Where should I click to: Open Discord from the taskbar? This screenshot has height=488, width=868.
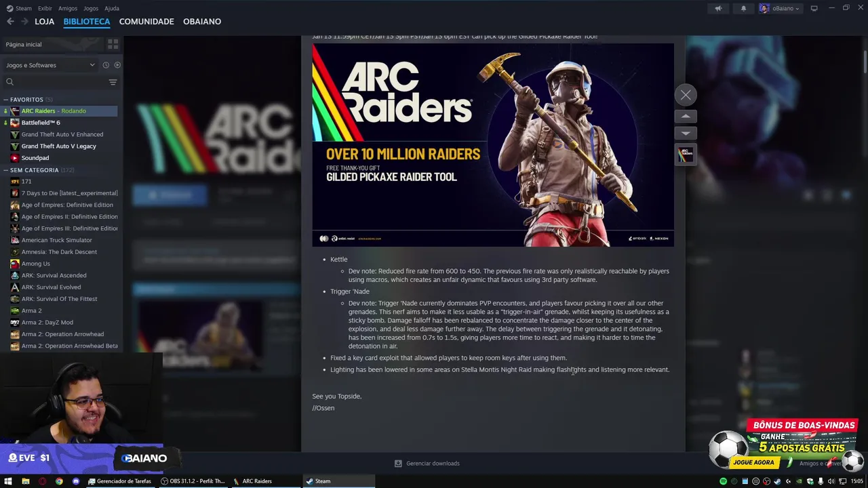(76, 481)
